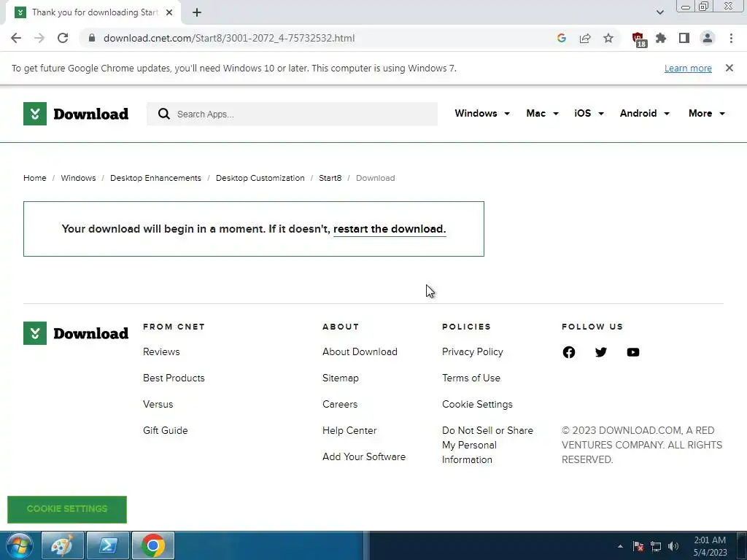Image resolution: width=747 pixels, height=560 pixels.
Task: Toggle the Chrome side panel
Action: 684,38
